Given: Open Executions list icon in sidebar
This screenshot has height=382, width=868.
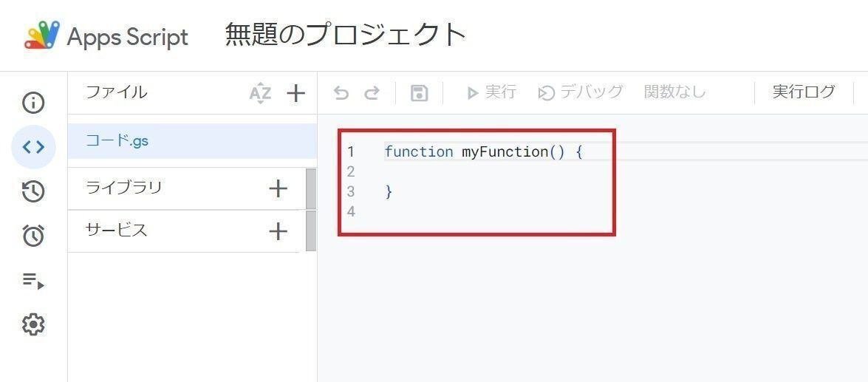Looking at the screenshot, I should point(33,280).
